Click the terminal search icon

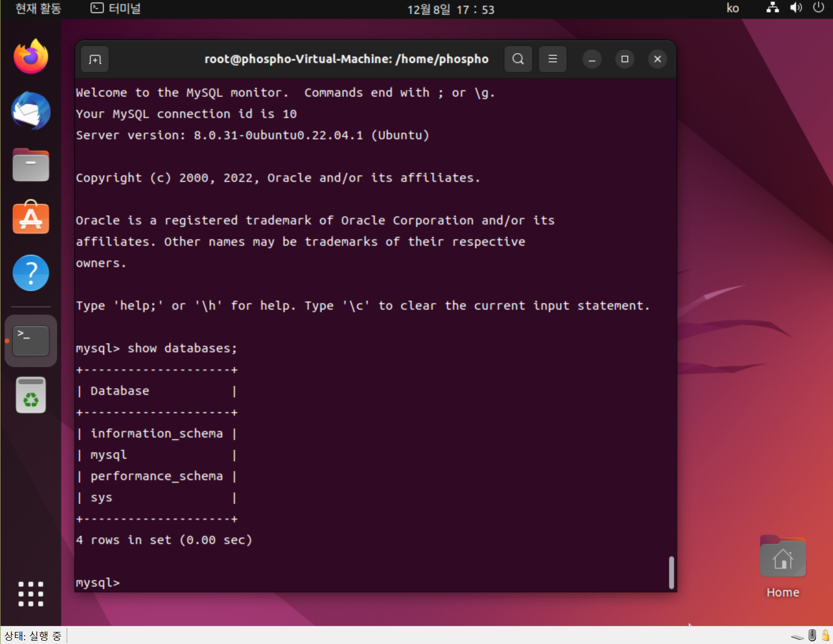518,59
